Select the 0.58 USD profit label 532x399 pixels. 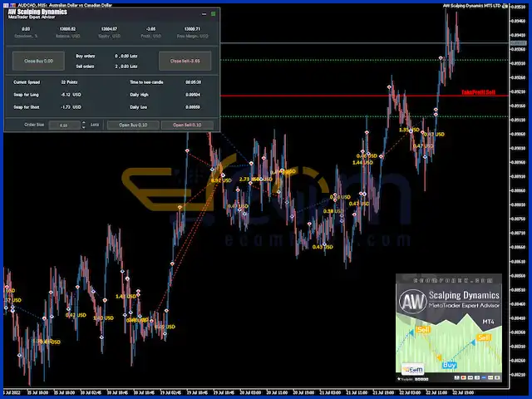pos(333,211)
